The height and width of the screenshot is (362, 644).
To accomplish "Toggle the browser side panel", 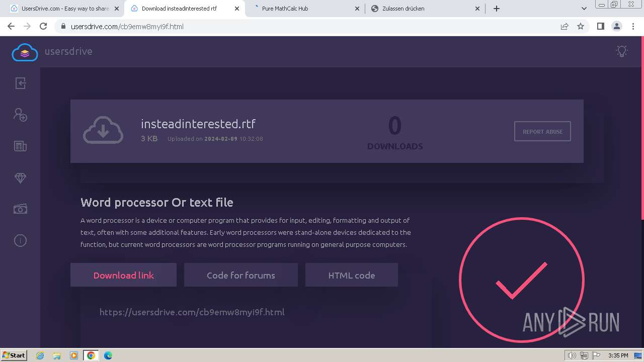I will point(600,26).
